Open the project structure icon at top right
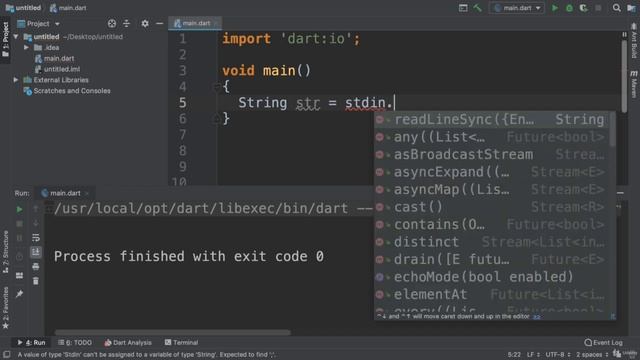640x360 pixels. [631, 8]
